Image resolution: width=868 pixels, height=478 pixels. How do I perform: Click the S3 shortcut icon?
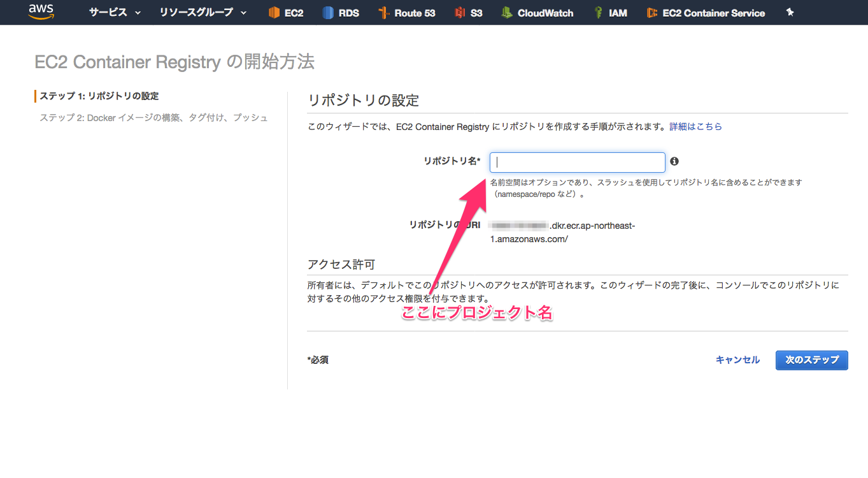tap(460, 13)
